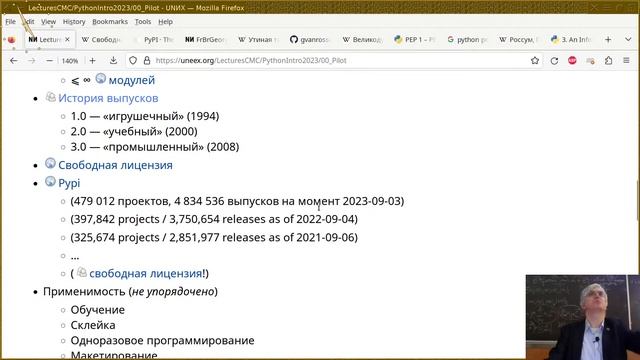Click the 397,842 projects line
This screenshot has height=360, width=640.
point(214,219)
